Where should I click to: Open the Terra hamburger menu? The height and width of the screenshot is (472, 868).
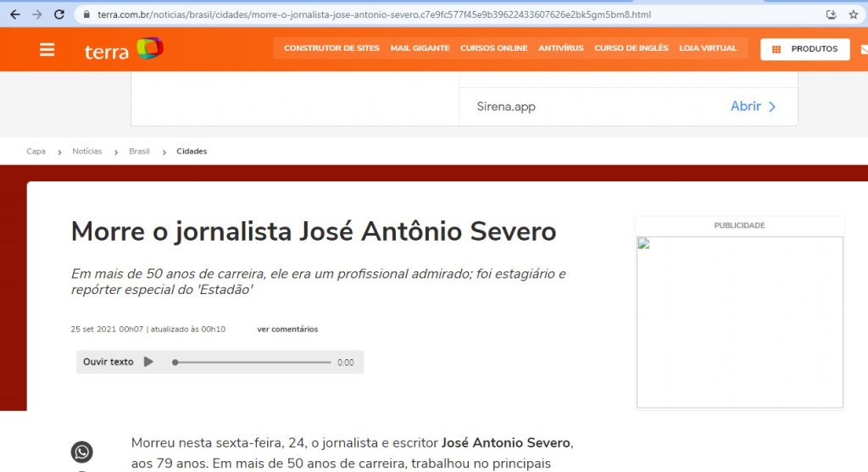pyautogui.click(x=47, y=49)
